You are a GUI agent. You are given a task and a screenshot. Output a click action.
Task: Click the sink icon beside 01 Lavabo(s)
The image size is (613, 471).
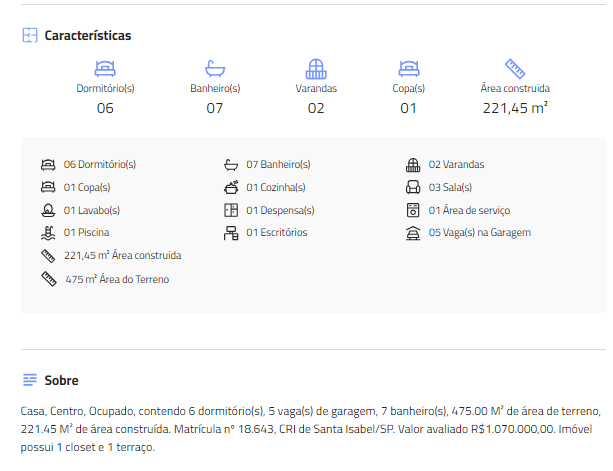coord(47,210)
